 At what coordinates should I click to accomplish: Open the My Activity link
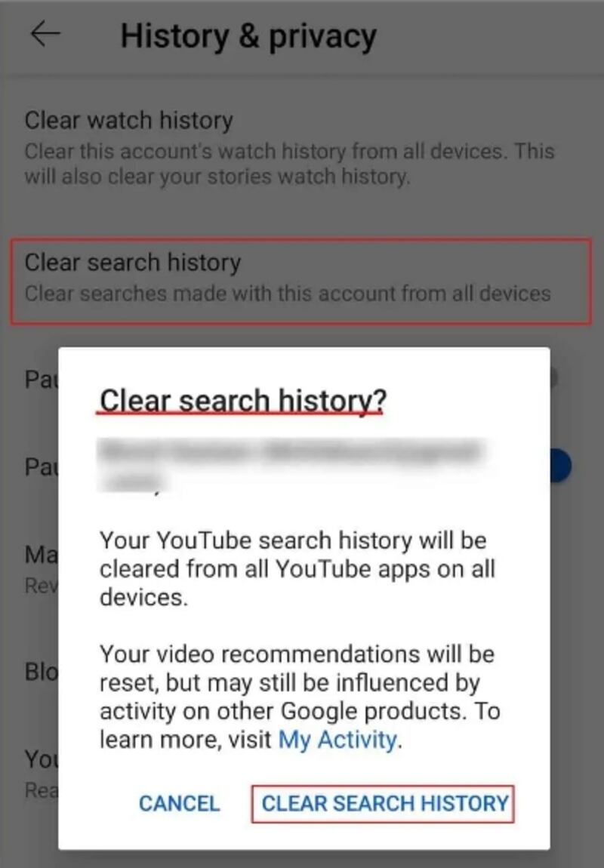[x=337, y=740]
